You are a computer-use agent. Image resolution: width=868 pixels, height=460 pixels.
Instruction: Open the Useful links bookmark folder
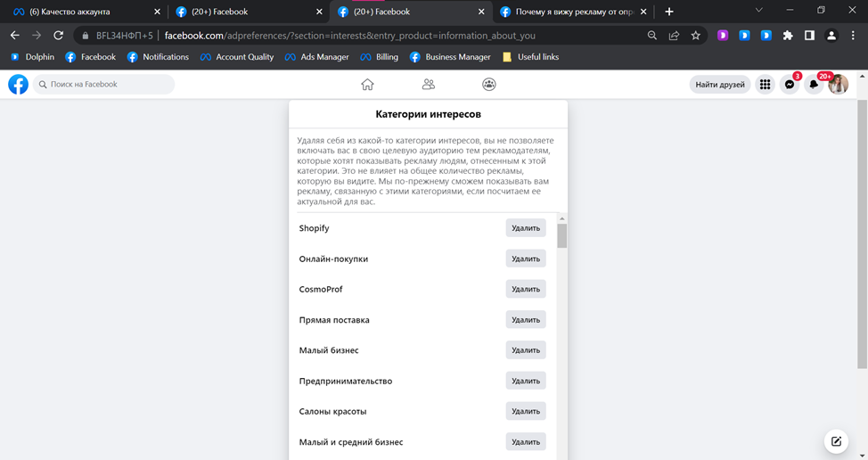(531, 57)
